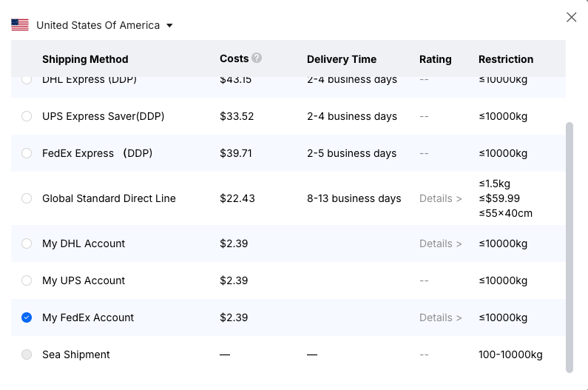588x390 pixels.
Task: Click the Delivery Time column header
Action: coord(342,59)
